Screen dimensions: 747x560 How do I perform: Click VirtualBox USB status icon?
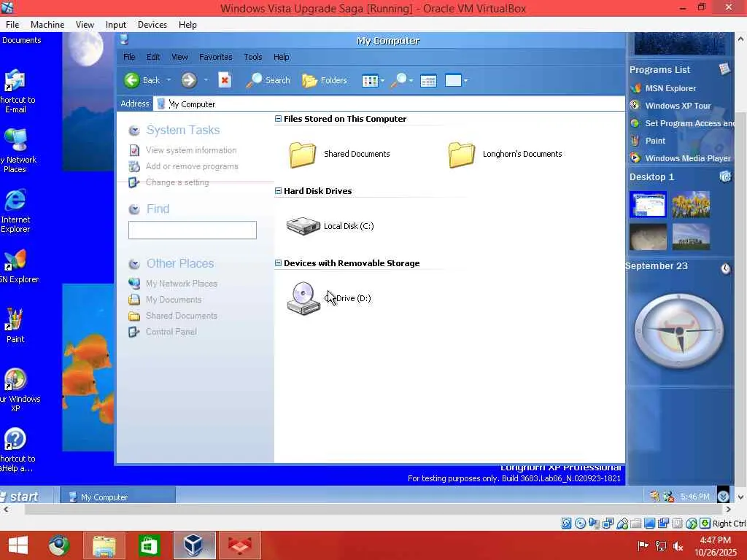[x=622, y=524]
